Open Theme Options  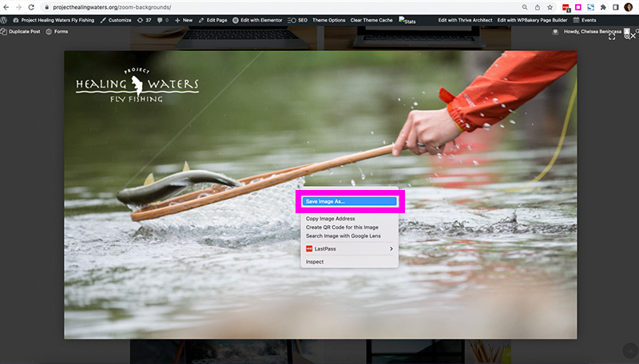click(329, 20)
